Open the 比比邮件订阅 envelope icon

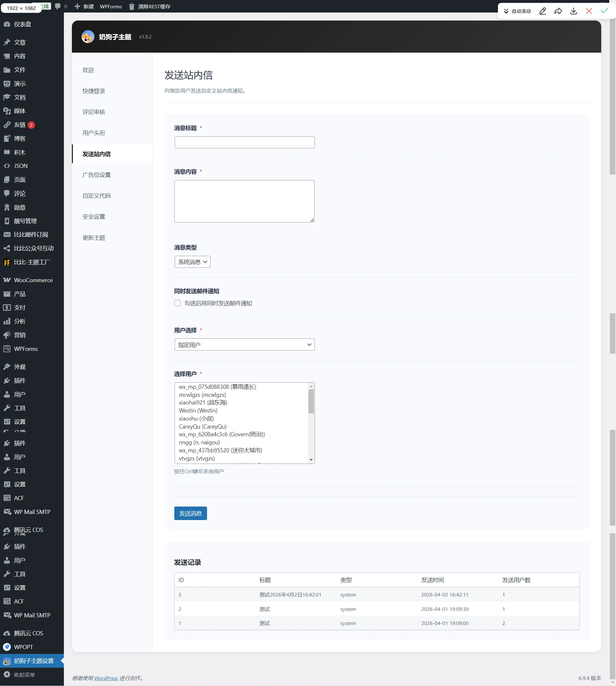pyautogui.click(x=7, y=235)
